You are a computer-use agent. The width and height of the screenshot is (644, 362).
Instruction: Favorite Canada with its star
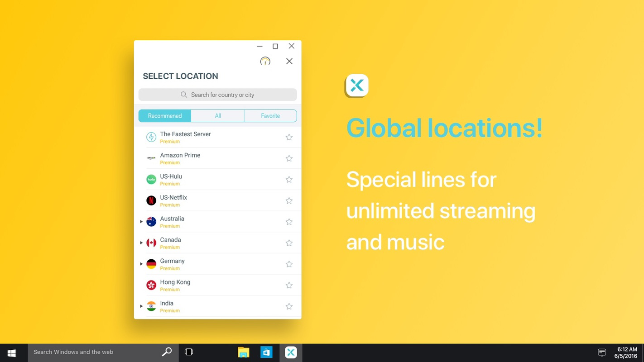click(289, 243)
